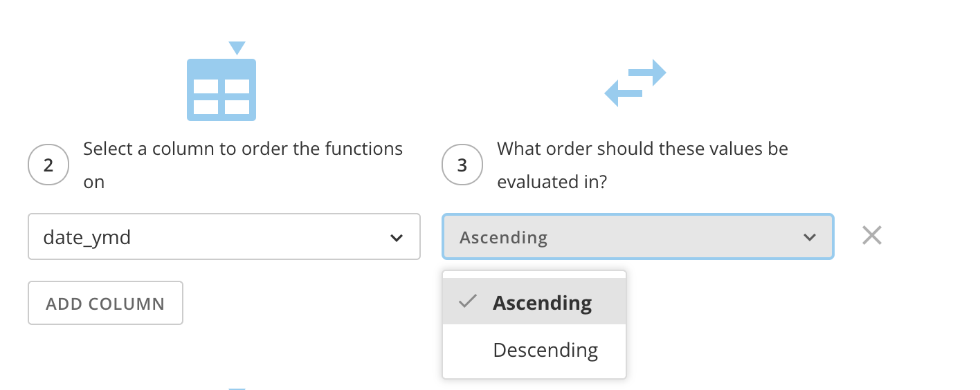Collapse the Ascending sort order dropdown field
Viewport: 980px width, 390px height.
[x=637, y=237]
